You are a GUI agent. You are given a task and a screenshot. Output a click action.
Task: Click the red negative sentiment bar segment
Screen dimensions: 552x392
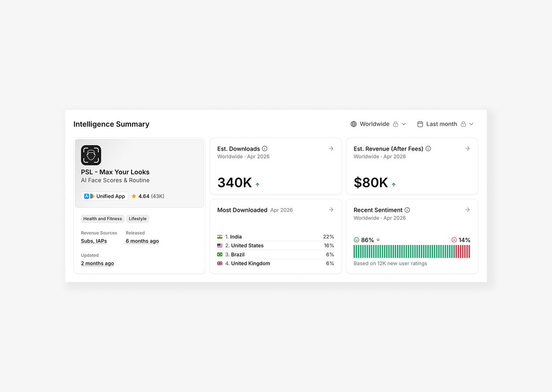click(463, 251)
